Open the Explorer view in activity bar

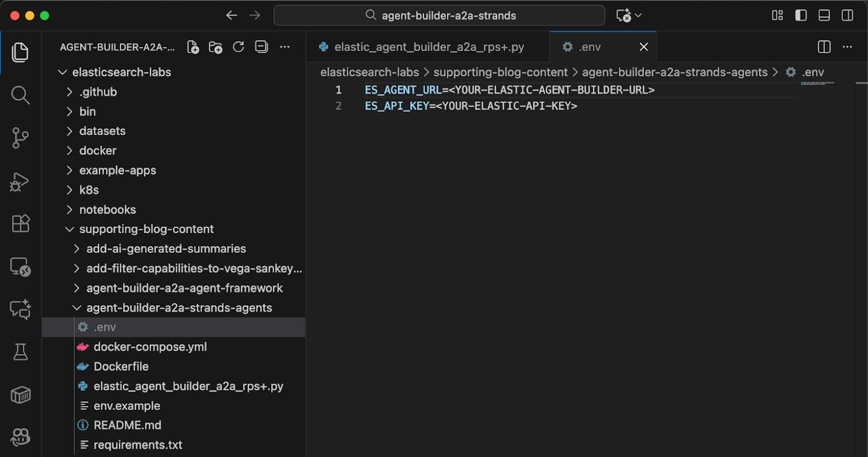(20, 53)
